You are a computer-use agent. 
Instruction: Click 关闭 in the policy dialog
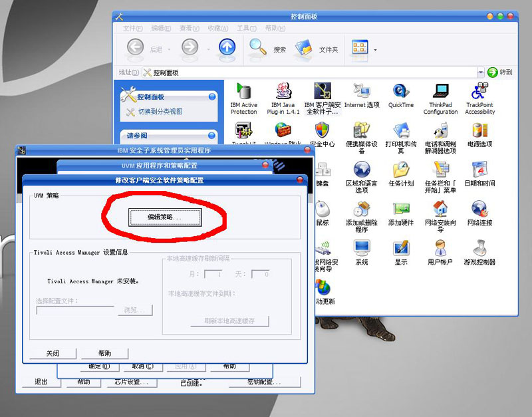click(x=53, y=353)
